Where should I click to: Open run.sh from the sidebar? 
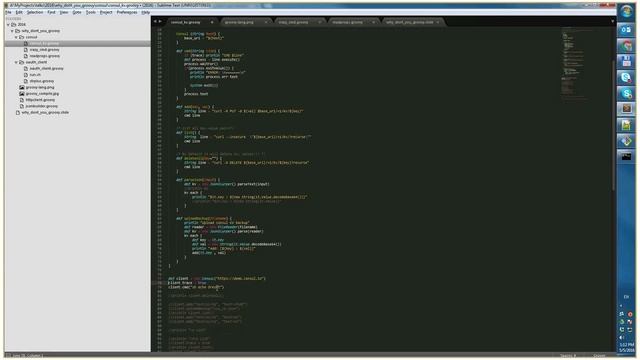(x=35, y=75)
